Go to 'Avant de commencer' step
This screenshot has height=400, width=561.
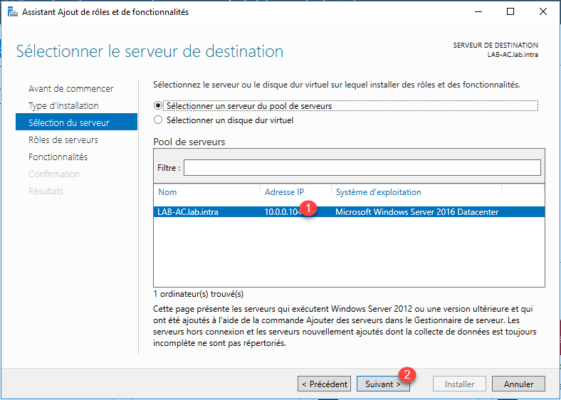71,88
